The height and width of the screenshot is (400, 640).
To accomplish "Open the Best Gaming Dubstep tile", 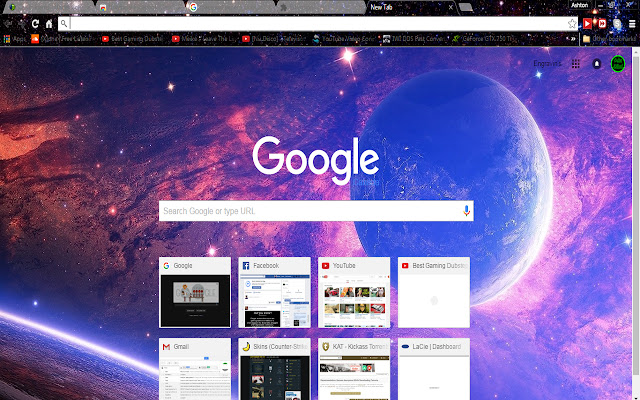I will 434,292.
